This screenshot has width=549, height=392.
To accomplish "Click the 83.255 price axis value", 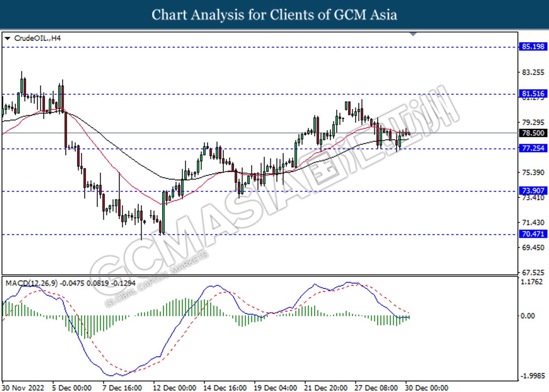I will click(x=533, y=72).
